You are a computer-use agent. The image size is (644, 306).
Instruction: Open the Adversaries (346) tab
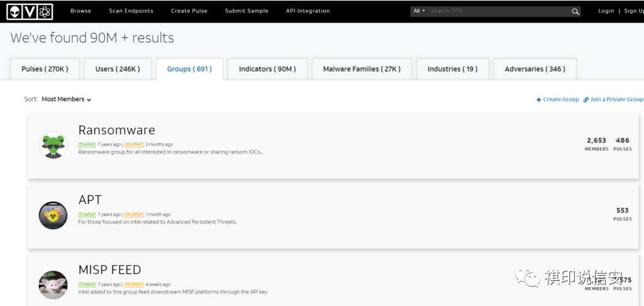535,69
